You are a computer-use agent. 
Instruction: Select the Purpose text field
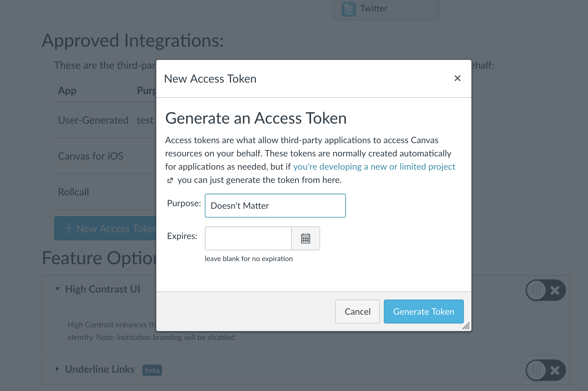(275, 206)
